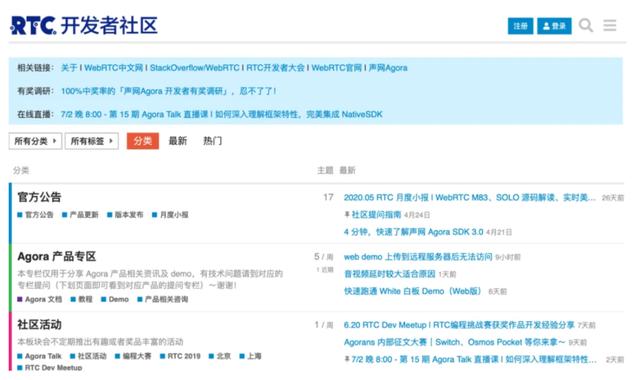The image size is (640, 380).
Task: Open the search magnifier icon
Action: click(x=586, y=26)
